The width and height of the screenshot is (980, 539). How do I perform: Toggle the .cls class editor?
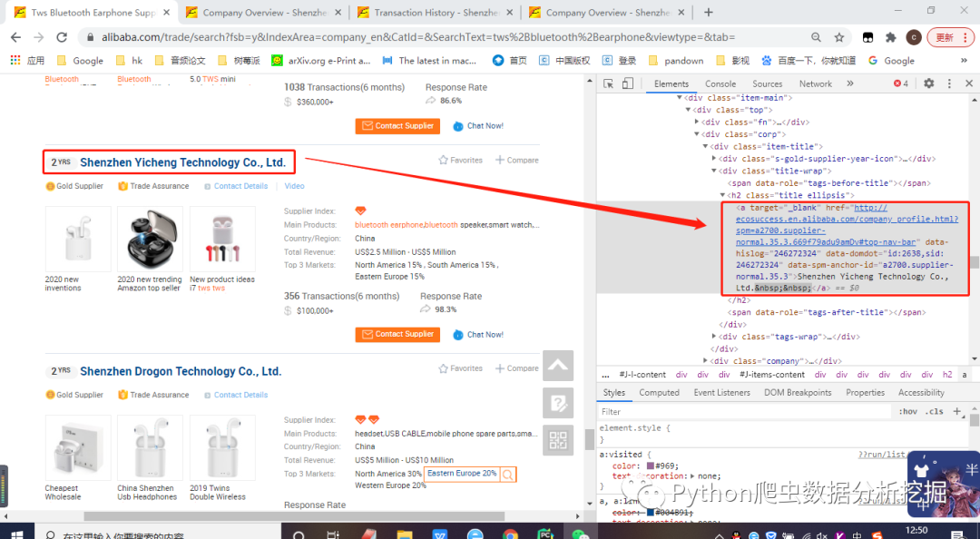click(935, 411)
